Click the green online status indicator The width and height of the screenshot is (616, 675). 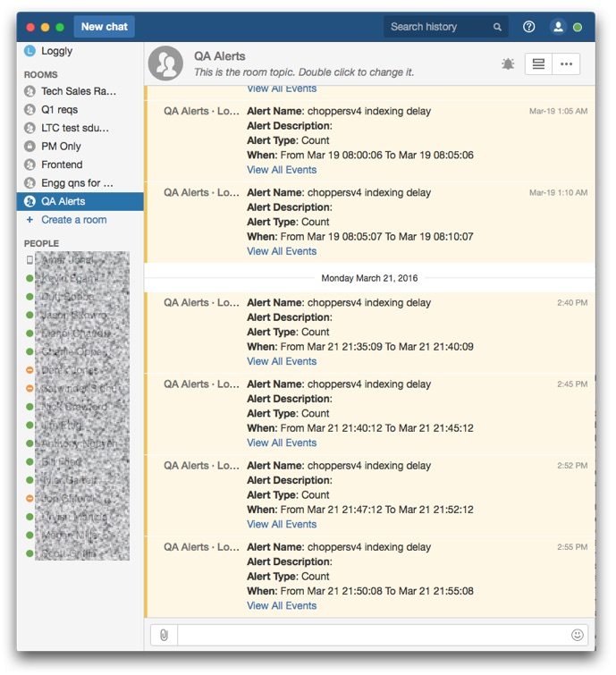click(578, 28)
